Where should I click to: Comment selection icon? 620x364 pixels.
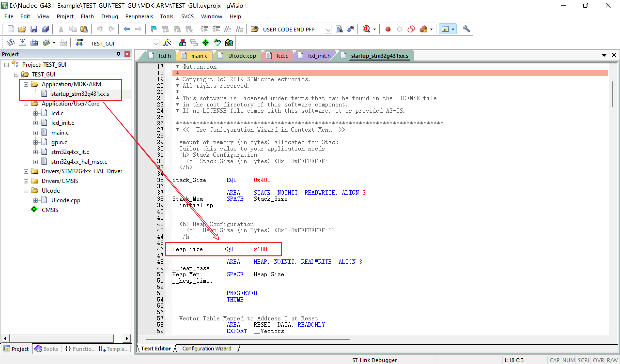click(x=228, y=29)
